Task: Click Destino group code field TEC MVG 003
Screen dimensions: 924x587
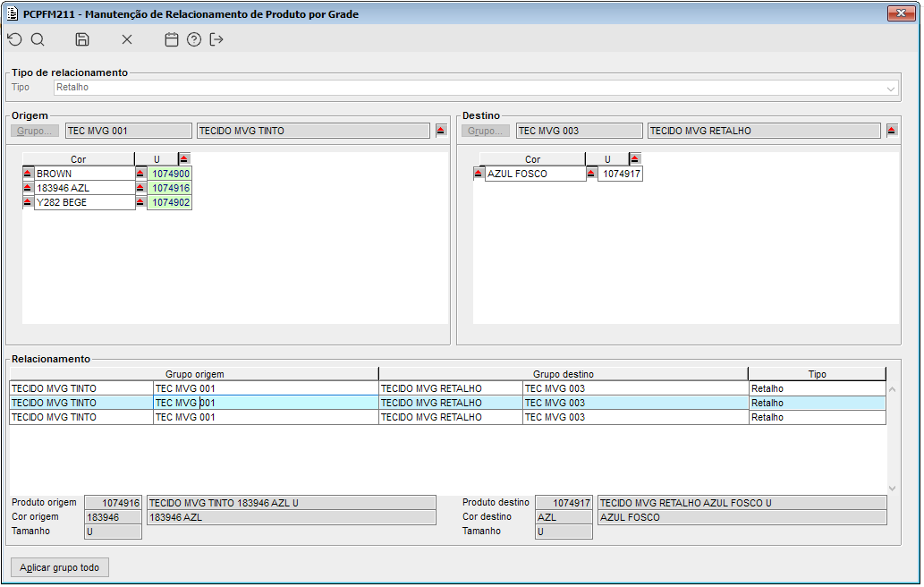Action: 580,131
